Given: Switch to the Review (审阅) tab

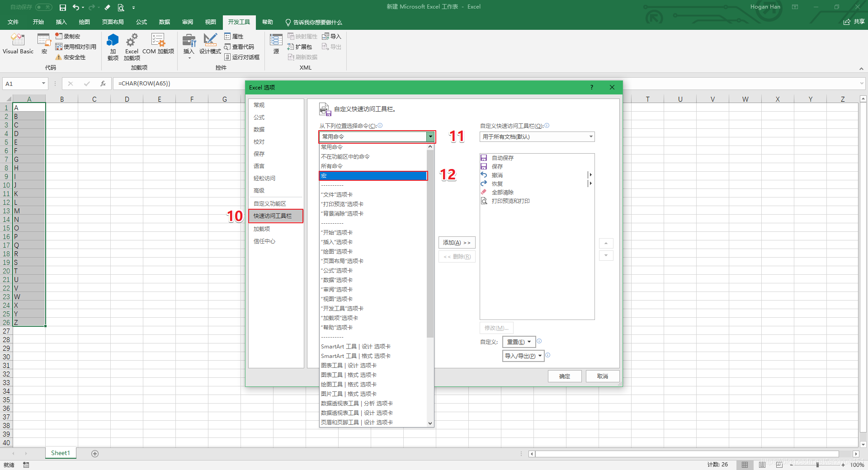Looking at the screenshot, I should (x=188, y=22).
